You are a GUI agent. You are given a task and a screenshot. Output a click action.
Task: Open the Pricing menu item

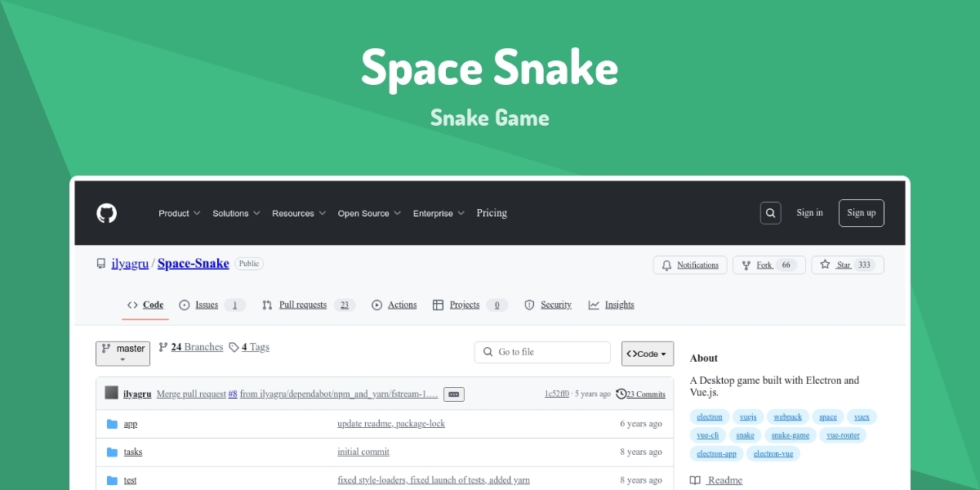point(492,212)
